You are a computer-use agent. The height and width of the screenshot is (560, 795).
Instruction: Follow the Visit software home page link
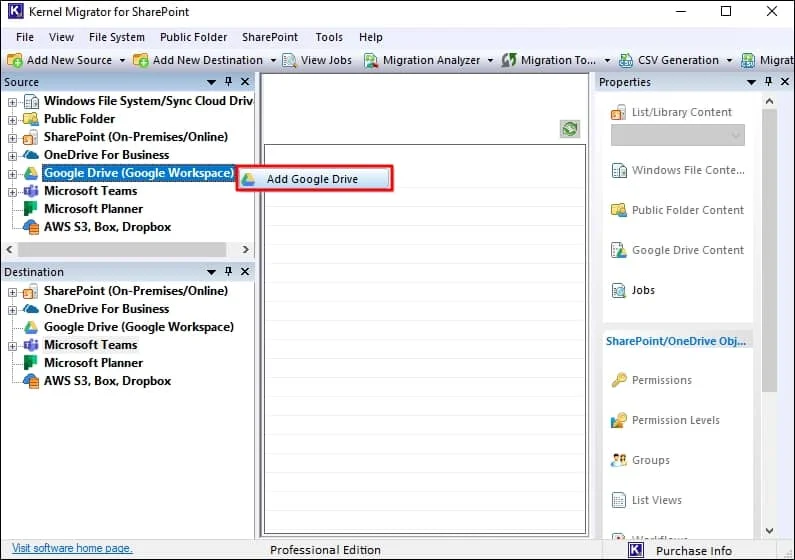click(72, 548)
